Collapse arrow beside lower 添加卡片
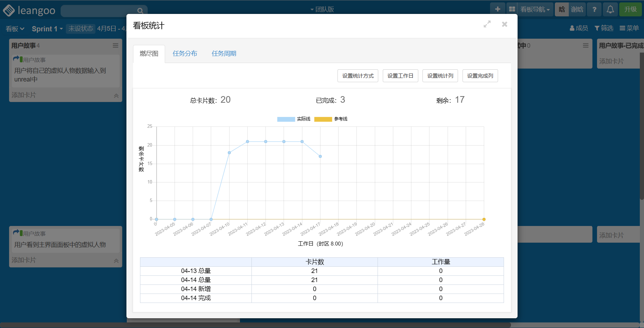644x328 pixels. point(116,260)
